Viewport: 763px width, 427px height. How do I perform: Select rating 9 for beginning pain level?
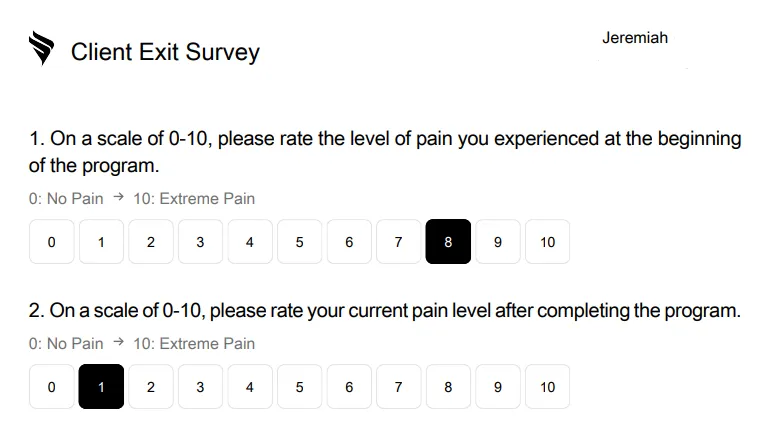click(498, 242)
